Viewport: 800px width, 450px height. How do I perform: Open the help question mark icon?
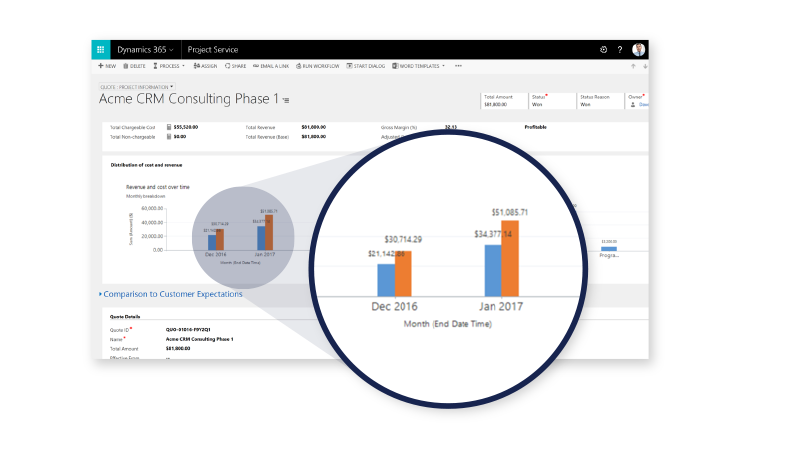[620, 49]
